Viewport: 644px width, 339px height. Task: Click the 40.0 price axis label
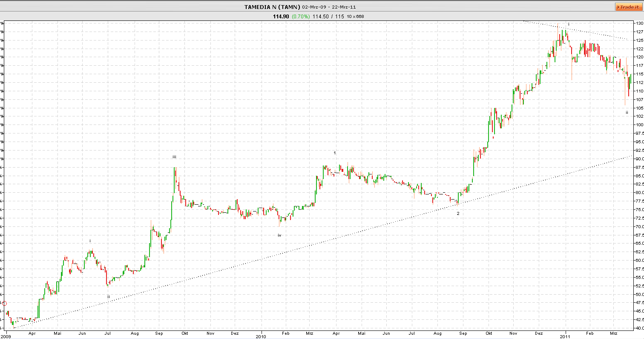click(639, 328)
